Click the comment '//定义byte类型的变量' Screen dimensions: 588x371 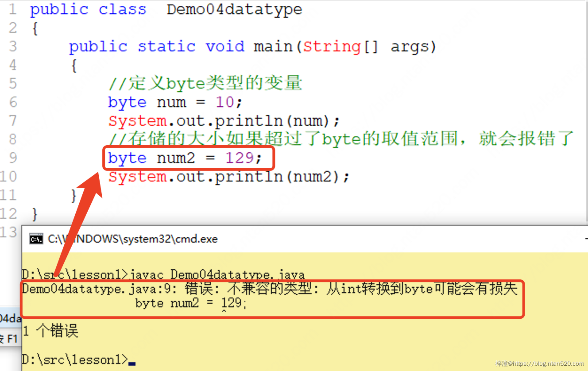tap(205, 83)
